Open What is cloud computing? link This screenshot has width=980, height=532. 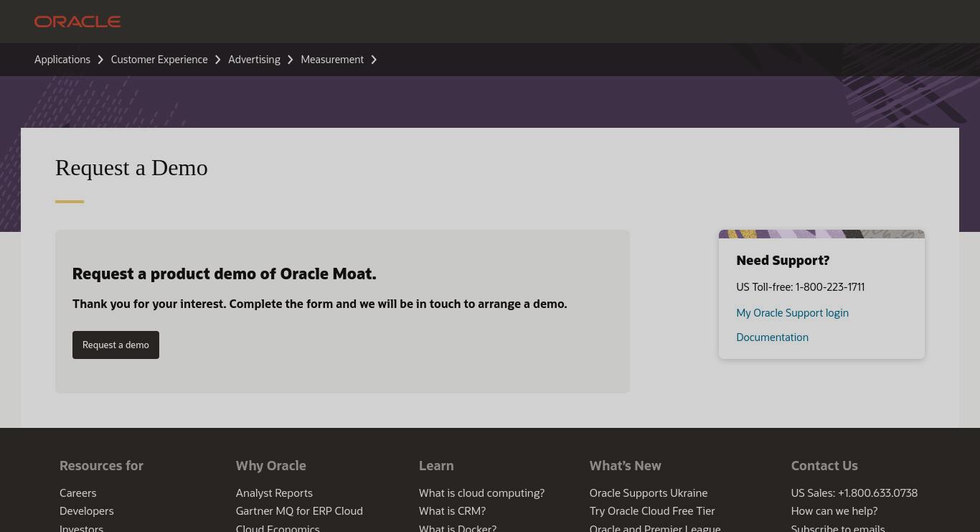click(481, 493)
